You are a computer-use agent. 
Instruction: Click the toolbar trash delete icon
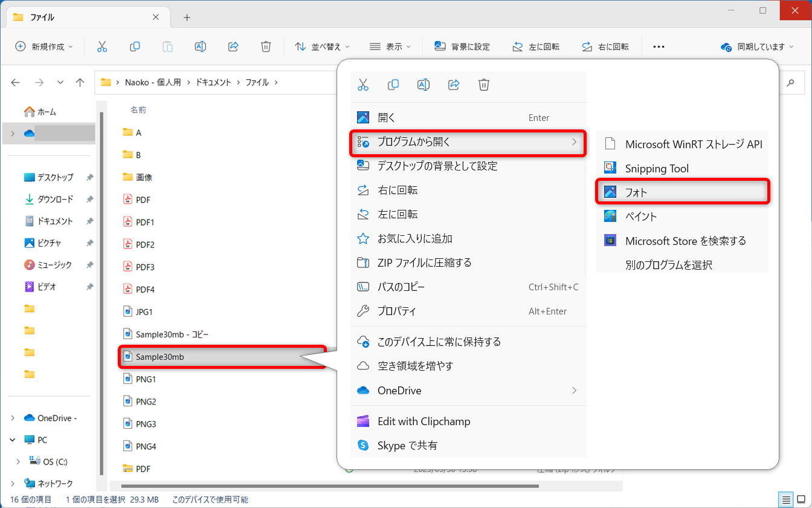pos(266,47)
